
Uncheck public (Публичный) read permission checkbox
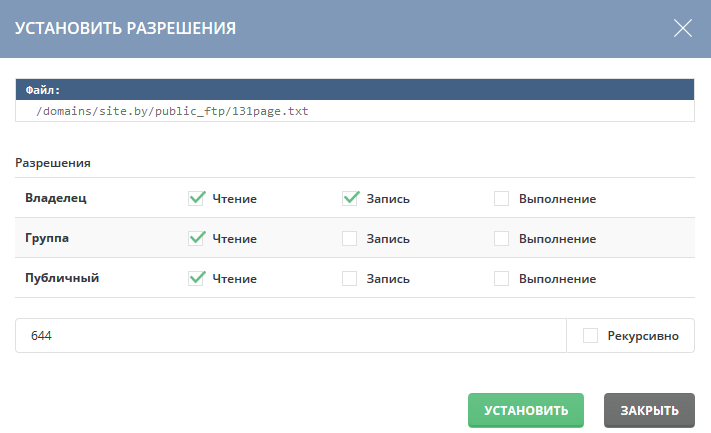[197, 278]
